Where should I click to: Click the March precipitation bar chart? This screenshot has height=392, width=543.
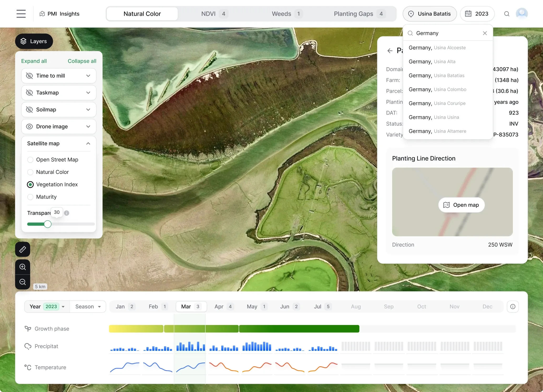(x=191, y=346)
